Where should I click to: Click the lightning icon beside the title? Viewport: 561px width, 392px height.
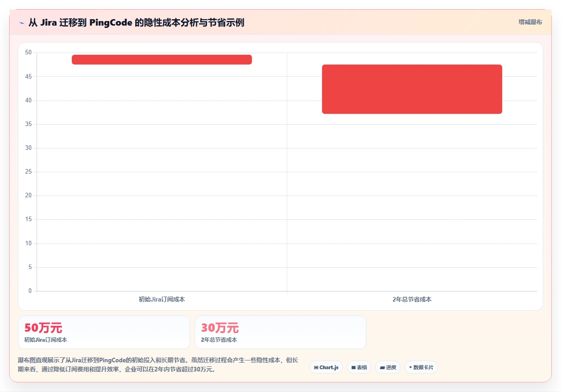click(21, 23)
